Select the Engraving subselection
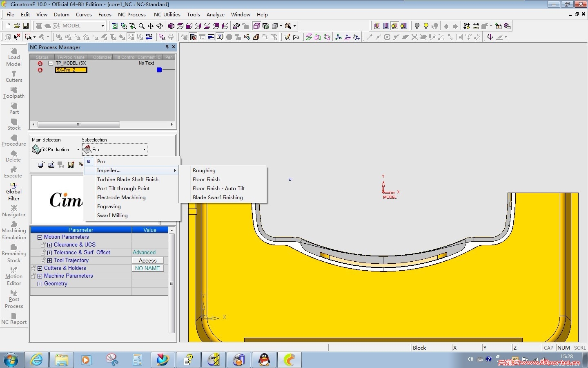 pyautogui.click(x=132, y=206)
